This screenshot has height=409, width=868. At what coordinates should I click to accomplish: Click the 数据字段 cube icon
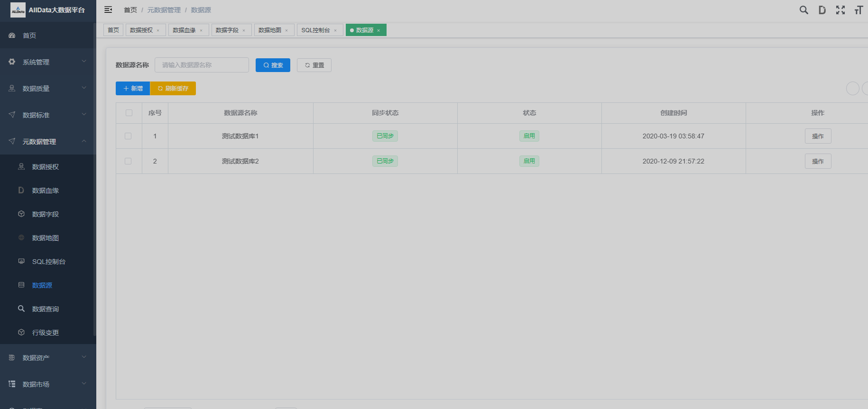tap(21, 214)
